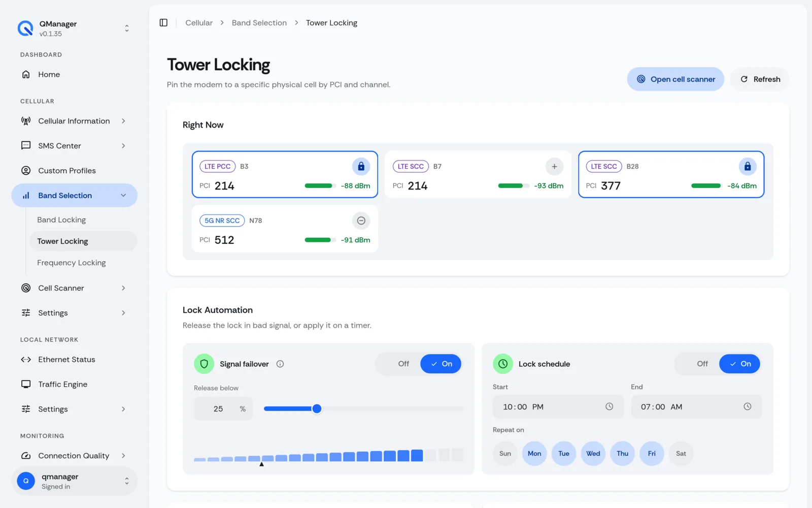Viewport: 812px width, 508px height.
Task: Click the Release below slider handle
Action: click(x=317, y=408)
